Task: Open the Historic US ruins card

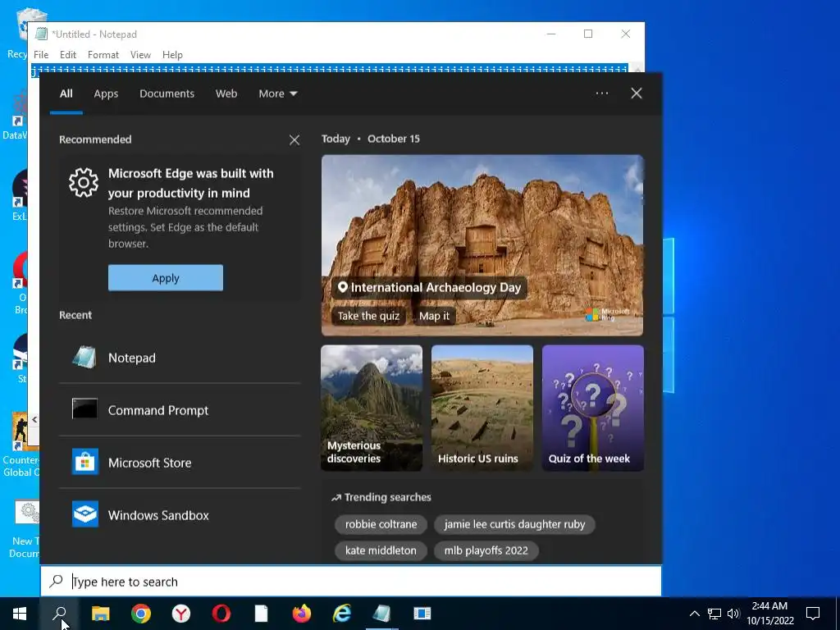Action: pos(482,409)
